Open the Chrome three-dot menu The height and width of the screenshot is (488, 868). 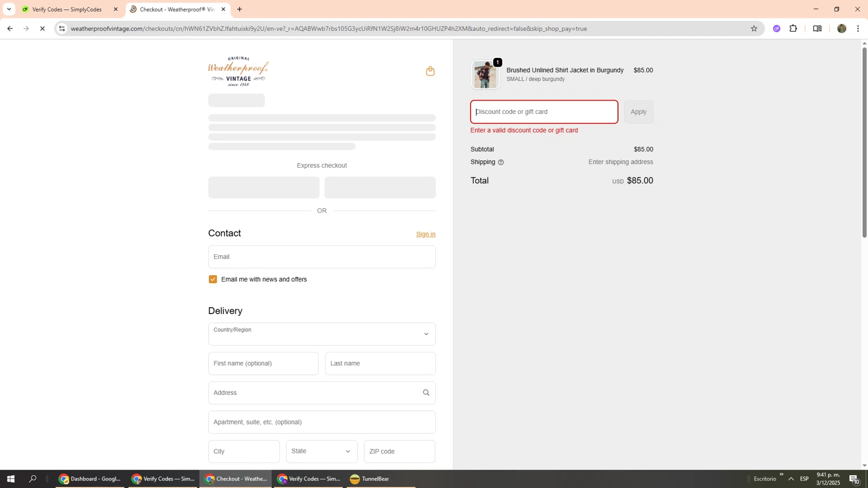point(858,28)
